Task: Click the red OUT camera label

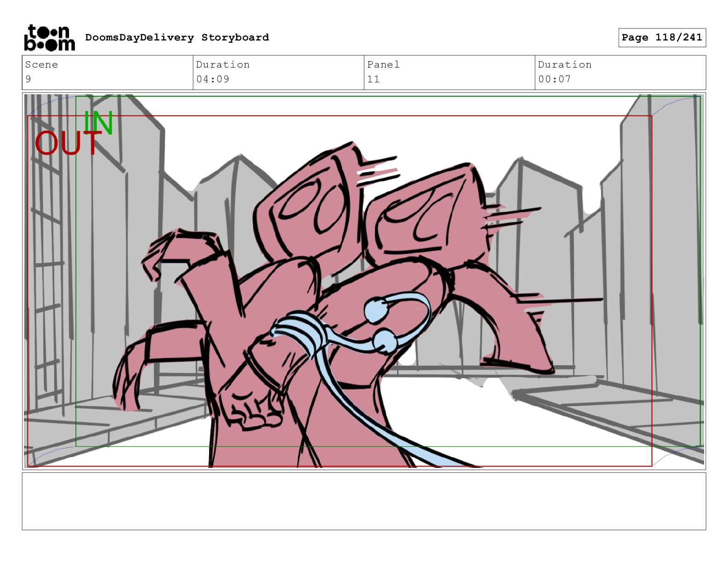Action: (x=68, y=143)
